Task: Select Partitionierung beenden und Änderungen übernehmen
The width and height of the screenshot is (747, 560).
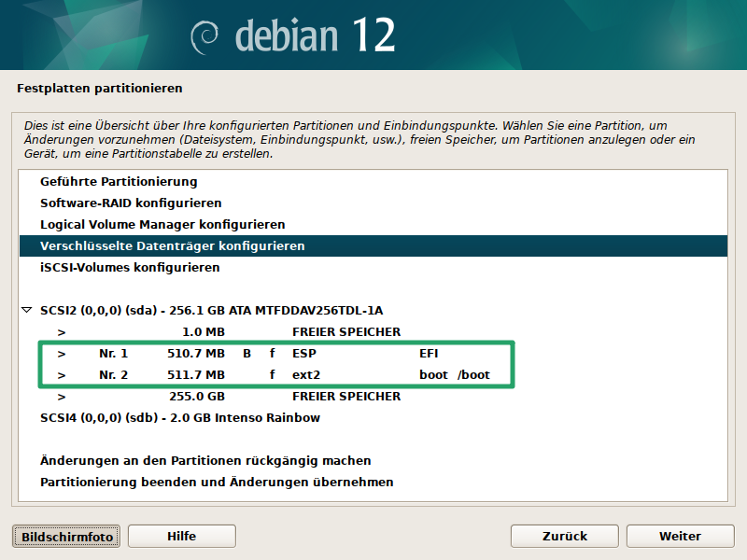Action: point(217,482)
